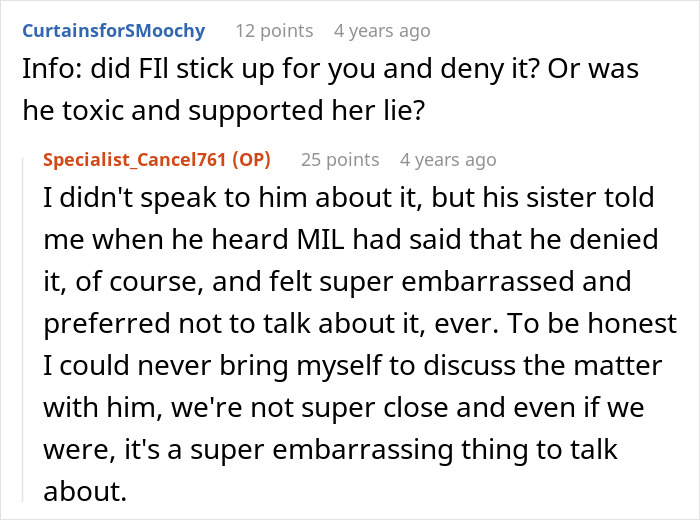Viewport: 700px width, 520px height.
Task: Click the line starting 'preferred not to talk'
Action: (360, 324)
